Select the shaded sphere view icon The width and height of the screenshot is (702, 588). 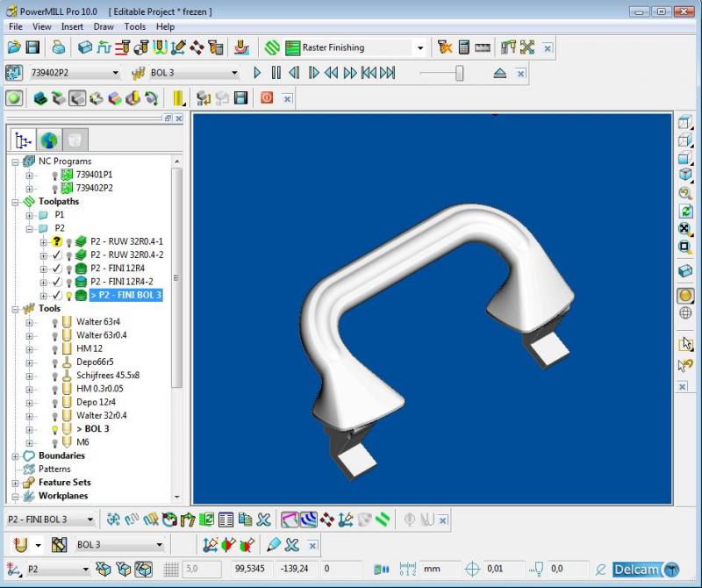(685, 296)
